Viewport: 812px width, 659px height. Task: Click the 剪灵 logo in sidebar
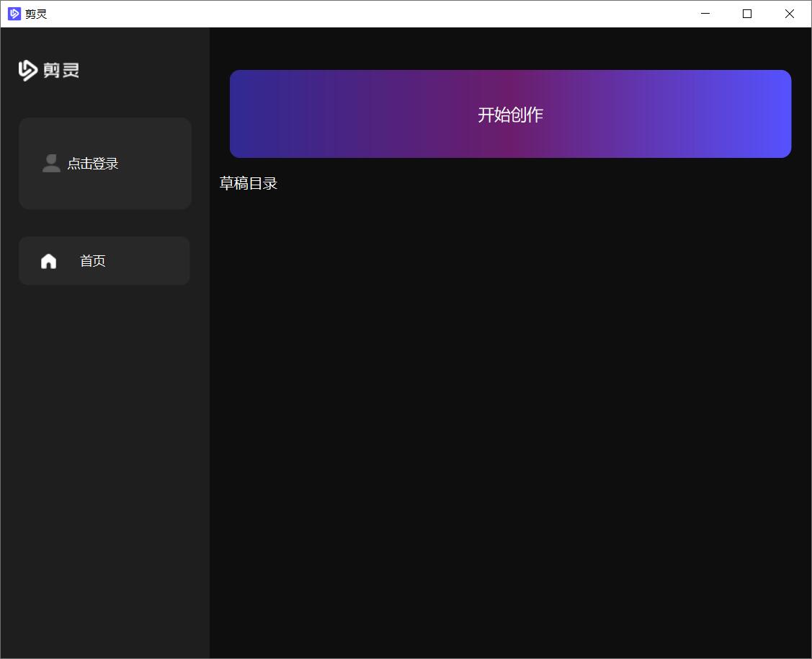(49, 71)
